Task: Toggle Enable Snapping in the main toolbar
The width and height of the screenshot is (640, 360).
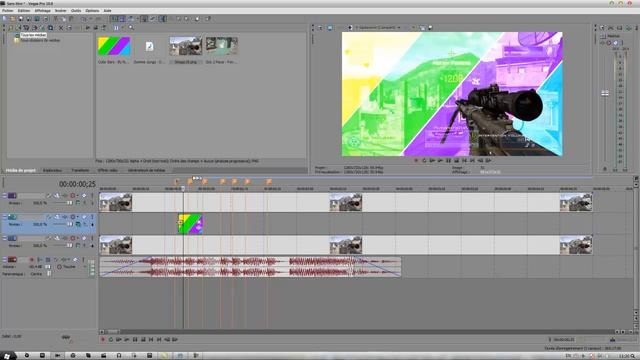Action: [114, 19]
